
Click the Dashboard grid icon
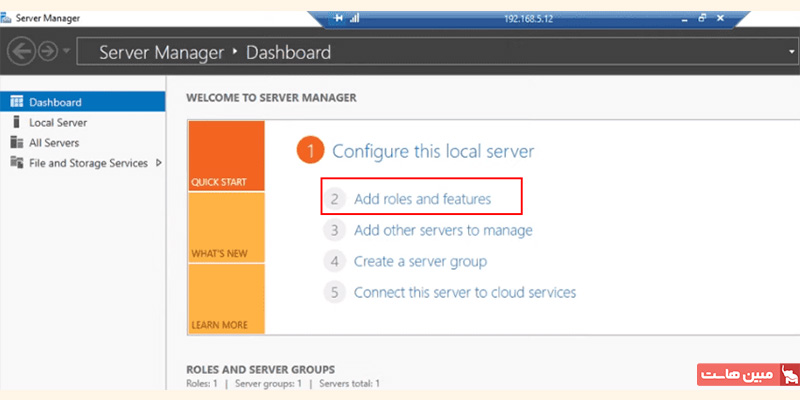pos(17,102)
